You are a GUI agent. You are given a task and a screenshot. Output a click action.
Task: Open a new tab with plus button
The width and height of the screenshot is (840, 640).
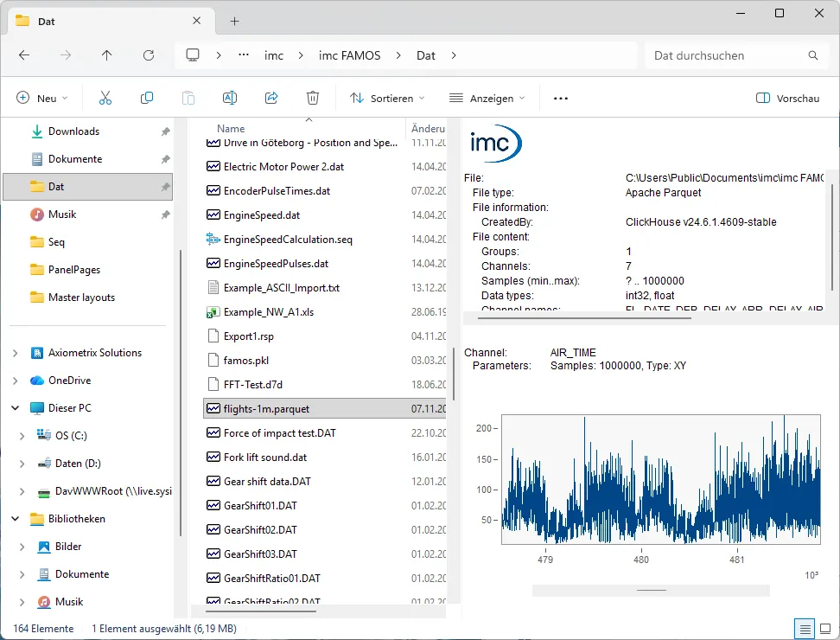(x=234, y=21)
